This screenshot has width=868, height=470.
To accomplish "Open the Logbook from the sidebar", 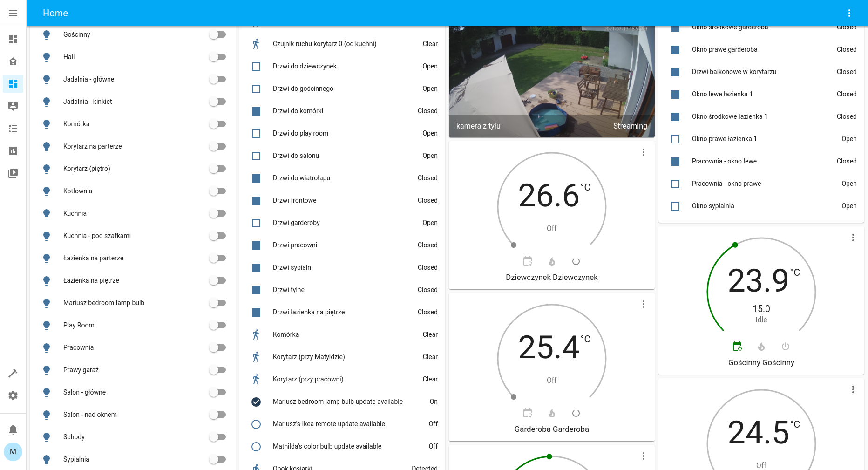I will [13, 129].
